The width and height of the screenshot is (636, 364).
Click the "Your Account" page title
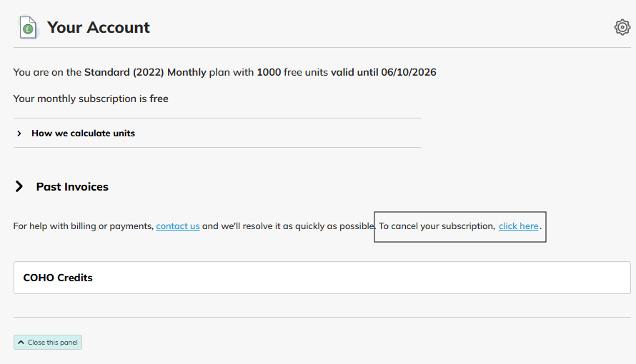[x=99, y=28]
